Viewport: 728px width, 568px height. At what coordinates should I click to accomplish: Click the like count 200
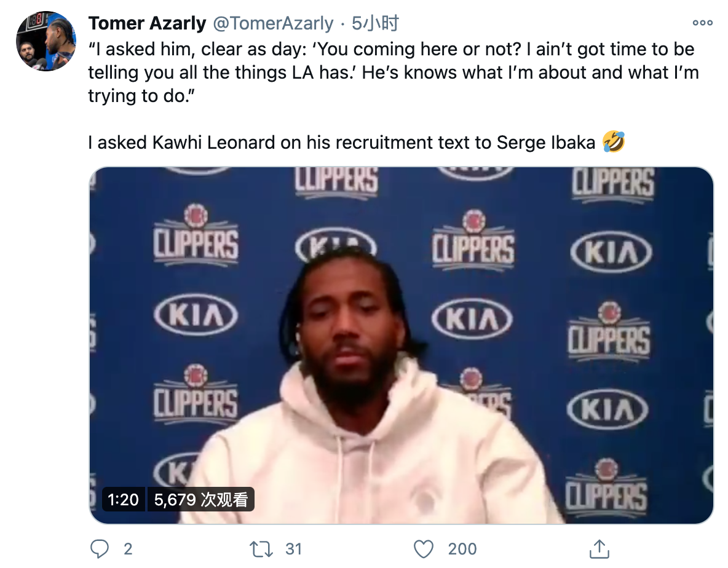coord(462,548)
